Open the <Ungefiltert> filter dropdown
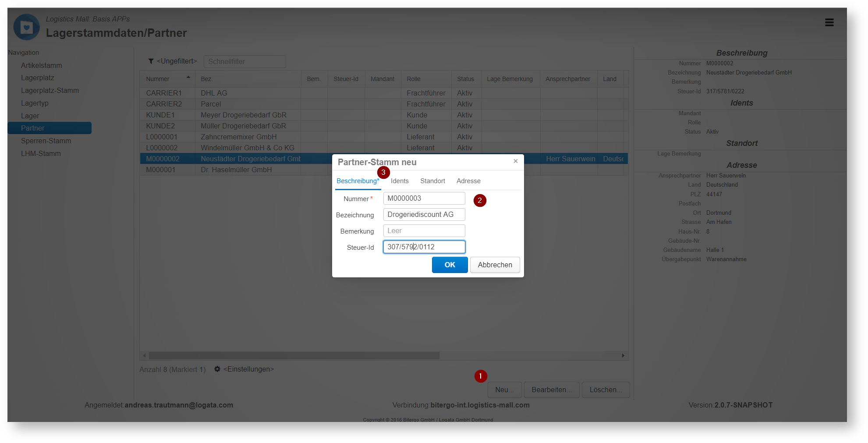This screenshot has width=868, height=443. coord(177,61)
